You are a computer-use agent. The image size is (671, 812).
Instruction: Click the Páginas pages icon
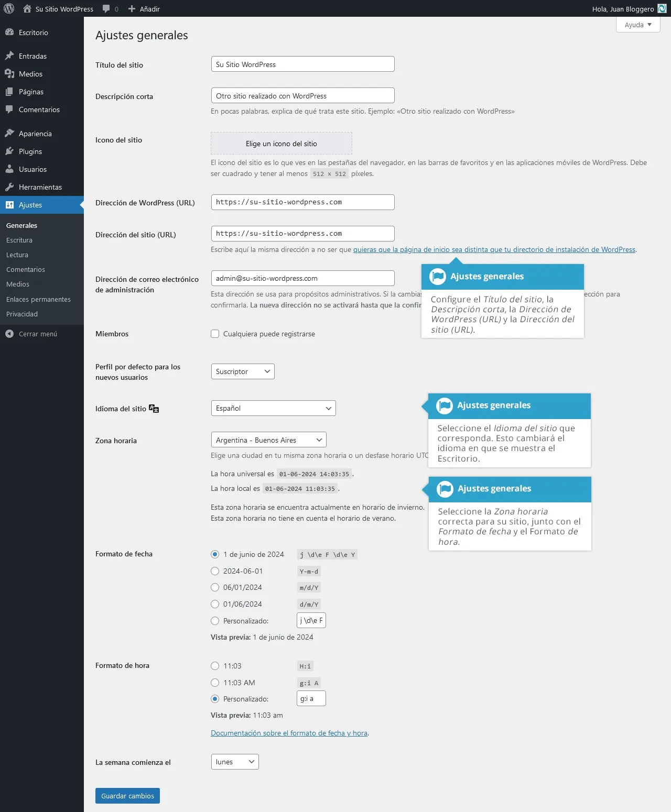pos(9,92)
